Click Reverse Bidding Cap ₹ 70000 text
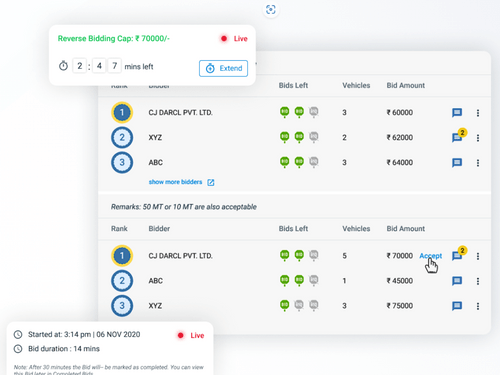 [114, 39]
